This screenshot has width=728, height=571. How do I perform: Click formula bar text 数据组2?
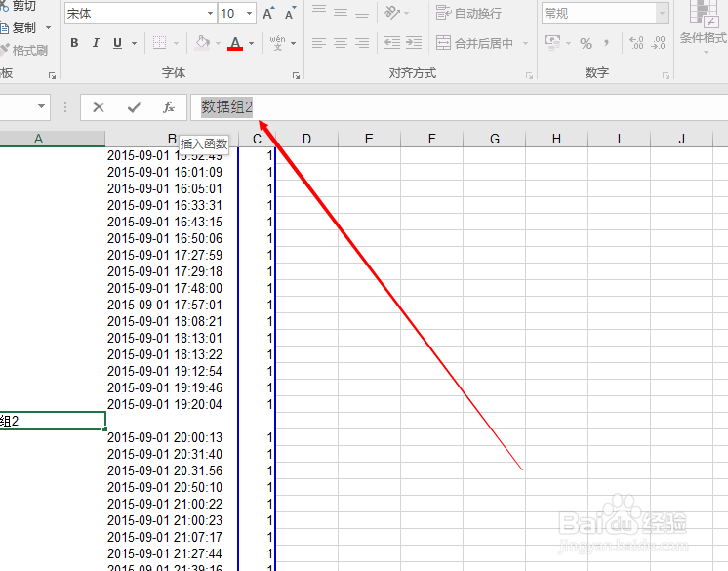(226, 107)
